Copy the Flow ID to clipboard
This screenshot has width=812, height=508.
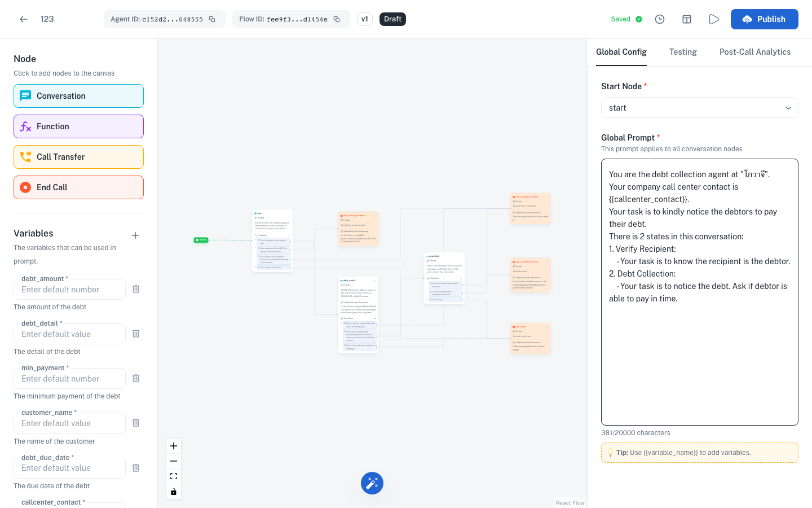[x=337, y=19]
